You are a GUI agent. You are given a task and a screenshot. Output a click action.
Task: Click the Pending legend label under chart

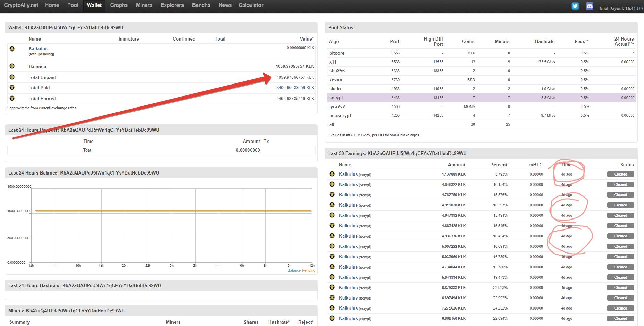pyautogui.click(x=309, y=270)
